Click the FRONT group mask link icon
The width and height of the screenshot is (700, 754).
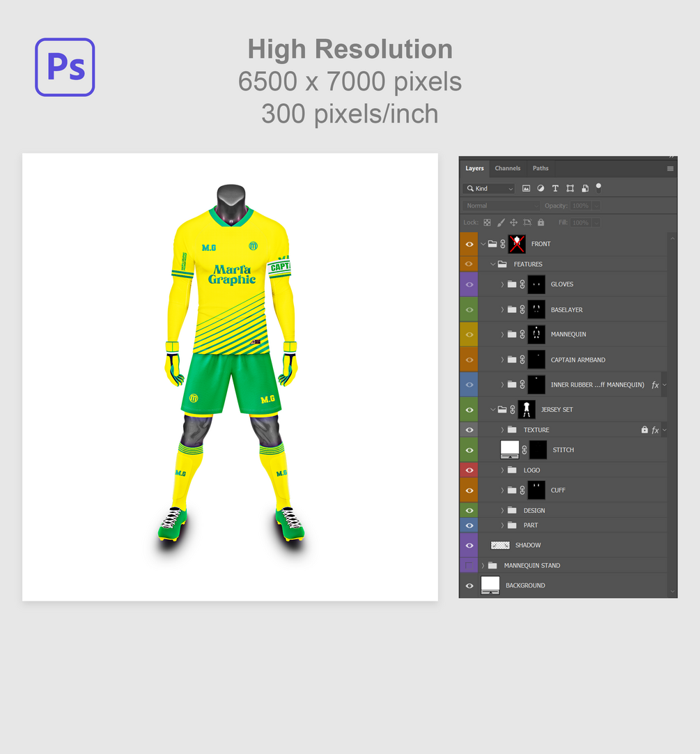point(503,245)
